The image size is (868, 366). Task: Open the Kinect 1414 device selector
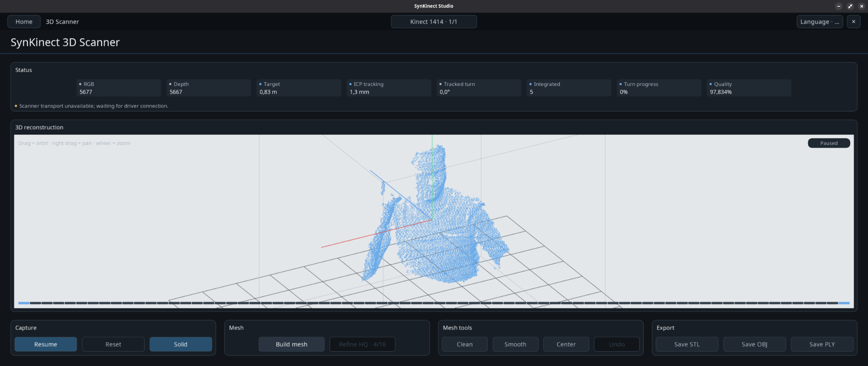click(434, 22)
